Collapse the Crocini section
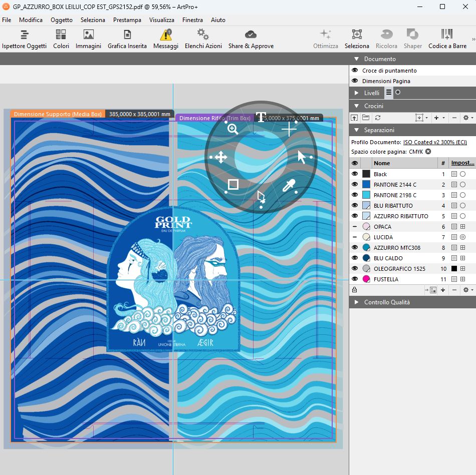Viewport: 476px width, 475px height. [x=357, y=106]
